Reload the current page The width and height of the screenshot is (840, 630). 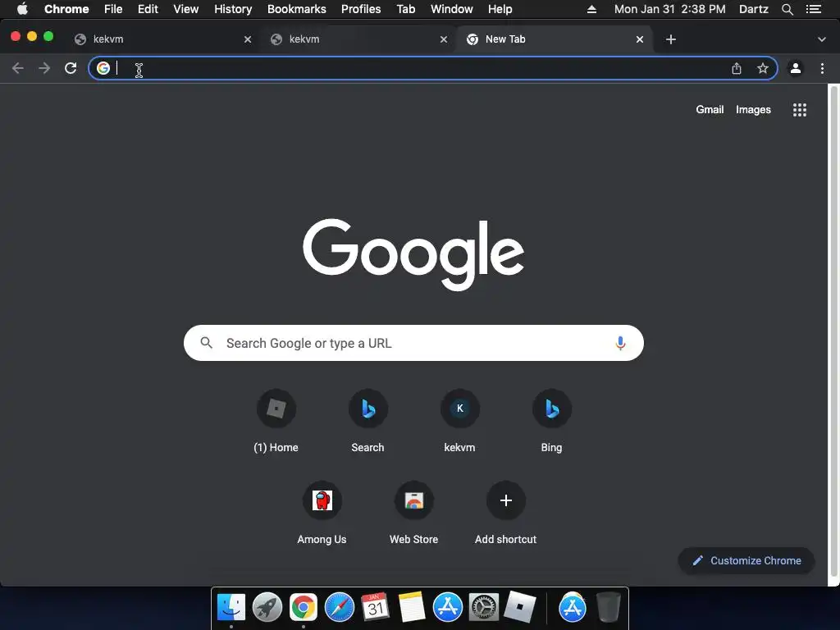tap(71, 68)
